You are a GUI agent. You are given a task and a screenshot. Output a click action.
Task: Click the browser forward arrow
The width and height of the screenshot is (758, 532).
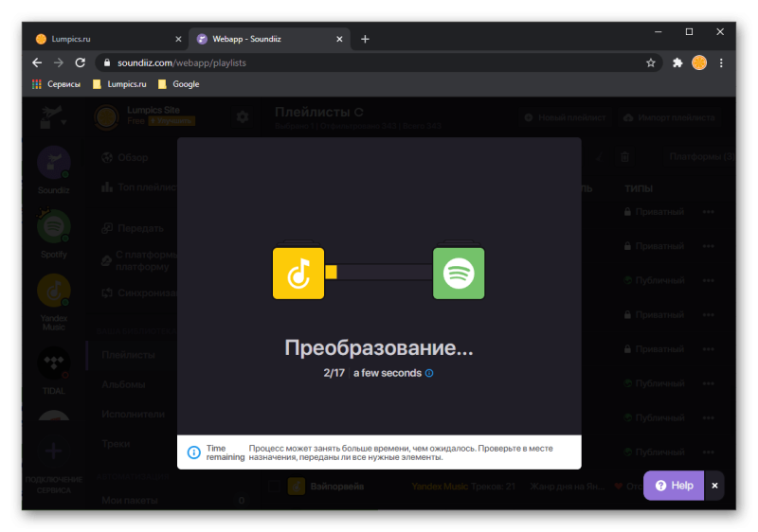click(x=59, y=62)
